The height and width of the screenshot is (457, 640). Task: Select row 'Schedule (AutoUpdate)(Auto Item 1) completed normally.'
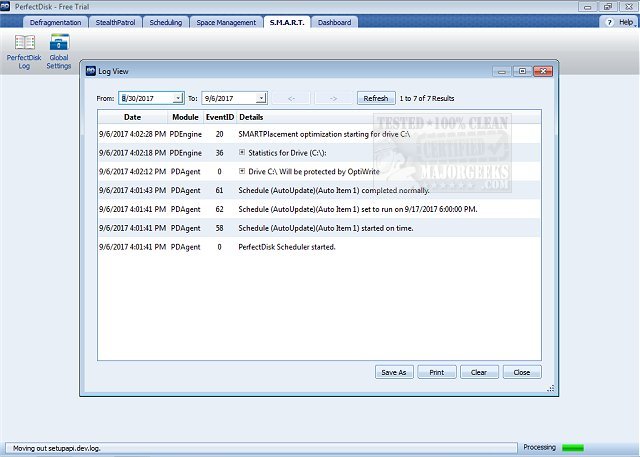click(x=319, y=190)
